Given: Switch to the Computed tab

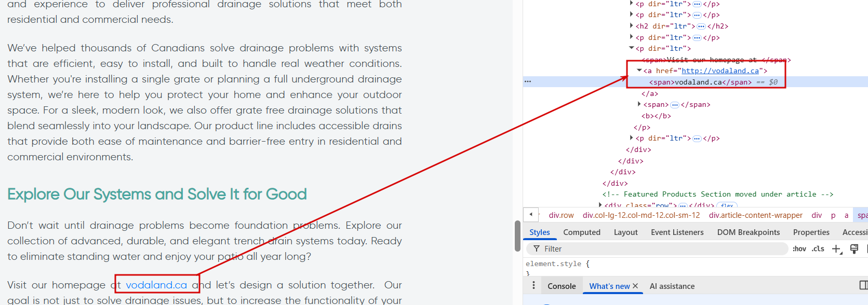Looking at the screenshot, I should coord(582,232).
